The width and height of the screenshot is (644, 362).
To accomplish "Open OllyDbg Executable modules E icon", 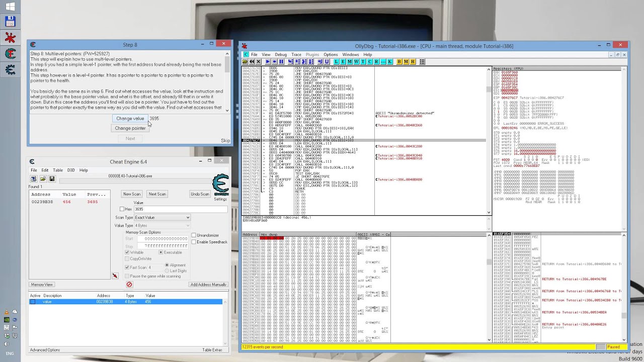I will click(343, 61).
